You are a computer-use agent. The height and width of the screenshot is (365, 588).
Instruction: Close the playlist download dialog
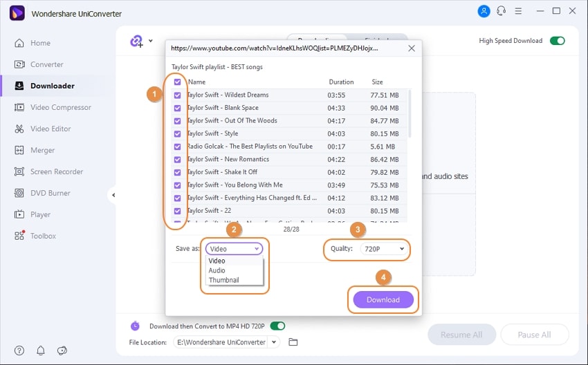click(412, 48)
